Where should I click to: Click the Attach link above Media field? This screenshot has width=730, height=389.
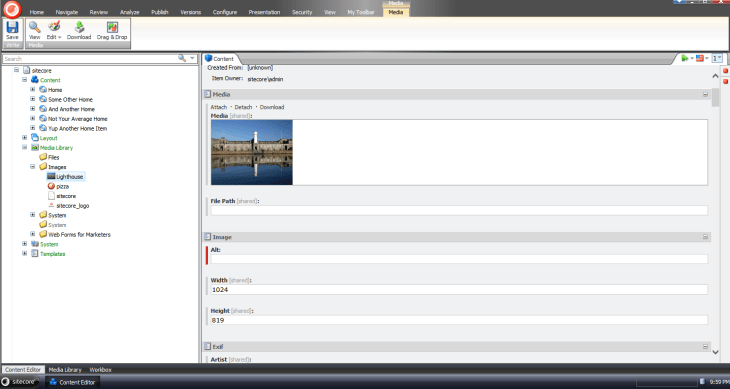219,107
